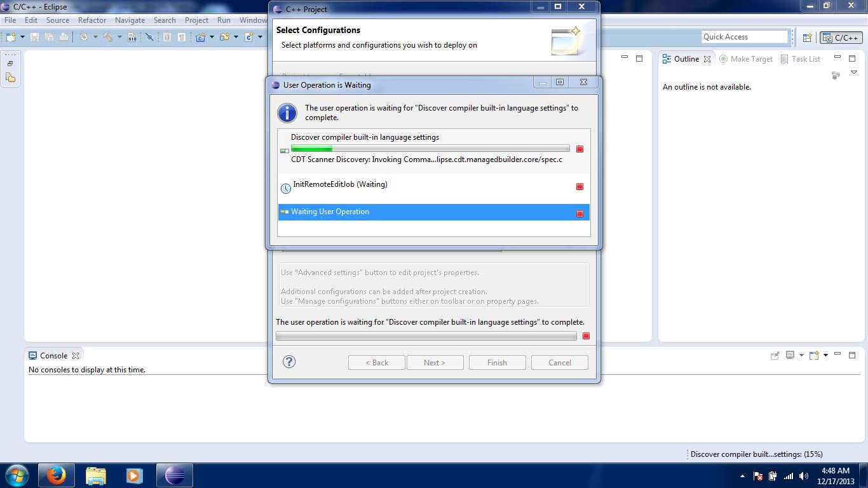868x488 pixels.
Task: Open the New wizard toolbar icon
Action: [x=11, y=37]
